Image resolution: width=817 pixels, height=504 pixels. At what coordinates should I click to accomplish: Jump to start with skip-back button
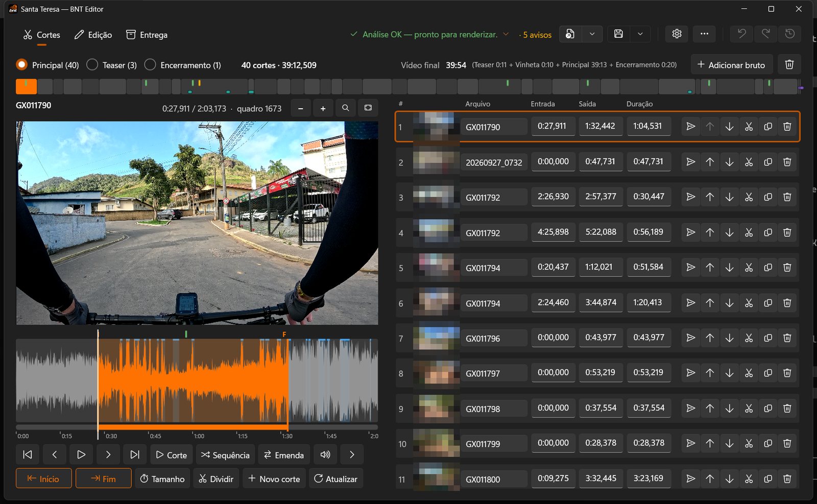[x=28, y=454]
